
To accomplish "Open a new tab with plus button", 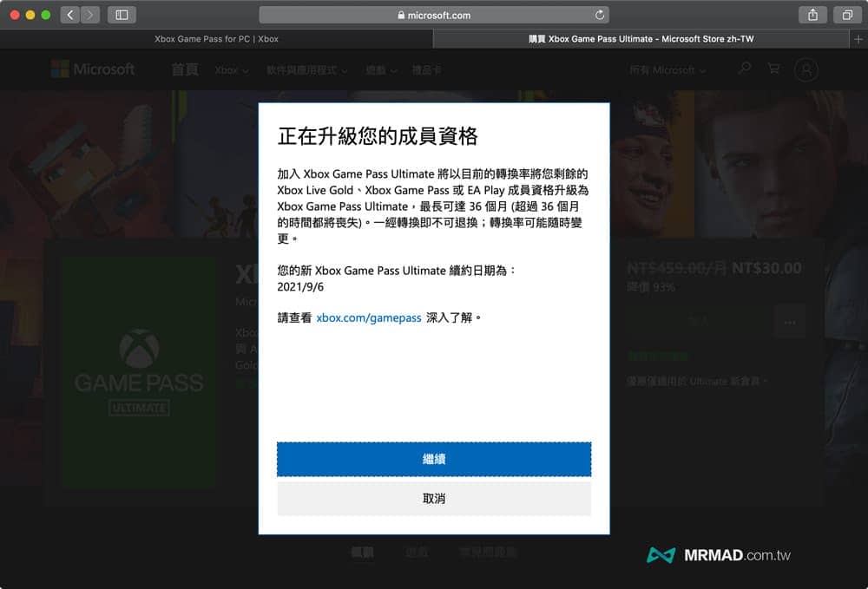I will click(858, 39).
